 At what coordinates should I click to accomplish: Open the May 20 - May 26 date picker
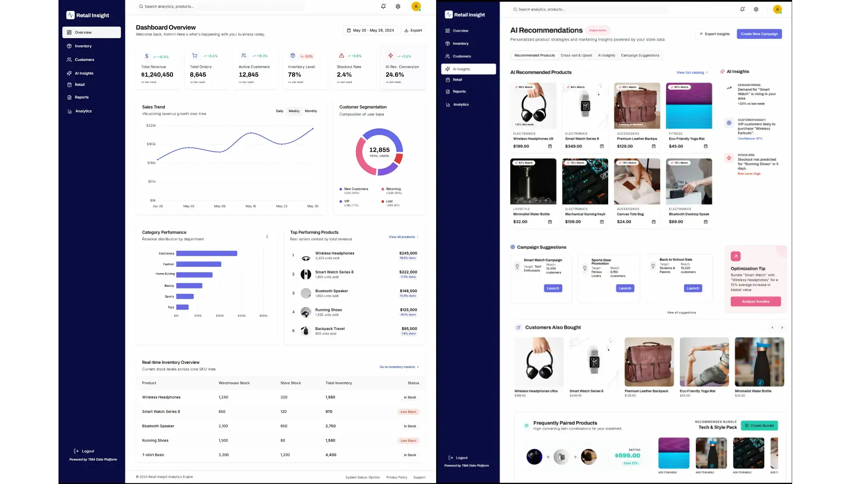370,30
